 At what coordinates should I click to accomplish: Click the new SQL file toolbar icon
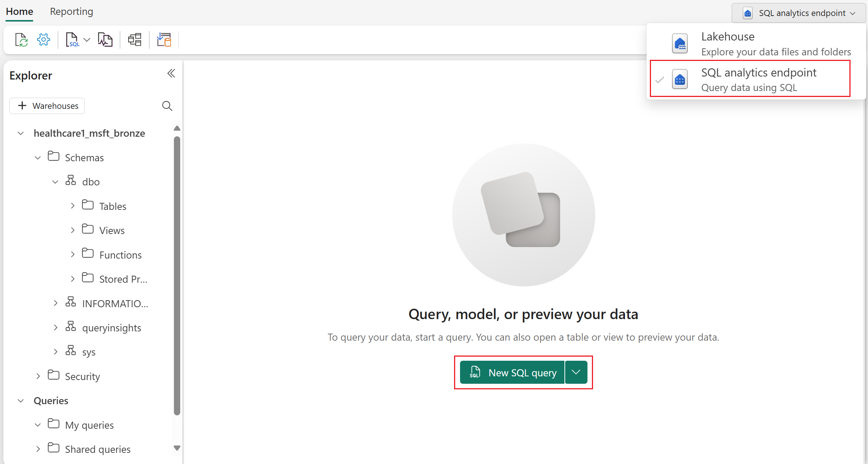[x=72, y=40]
